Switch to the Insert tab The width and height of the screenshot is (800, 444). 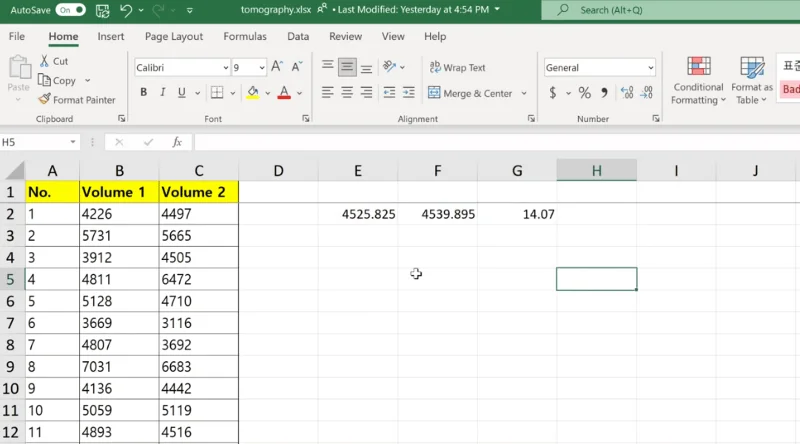click(x=111, y=36)
